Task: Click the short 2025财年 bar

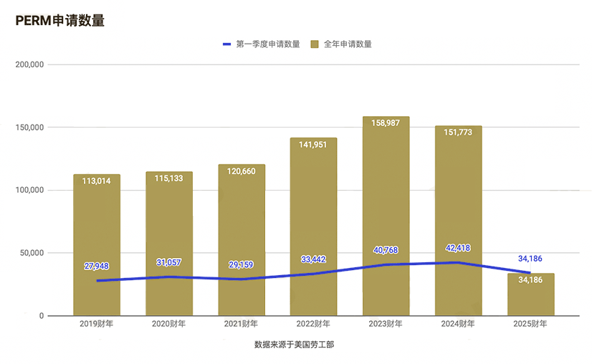Action: point(530,297)
